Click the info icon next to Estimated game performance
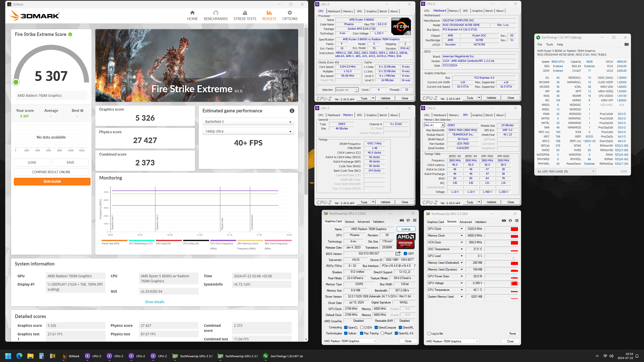Viewport: 644px width, 362px height. 292,111
